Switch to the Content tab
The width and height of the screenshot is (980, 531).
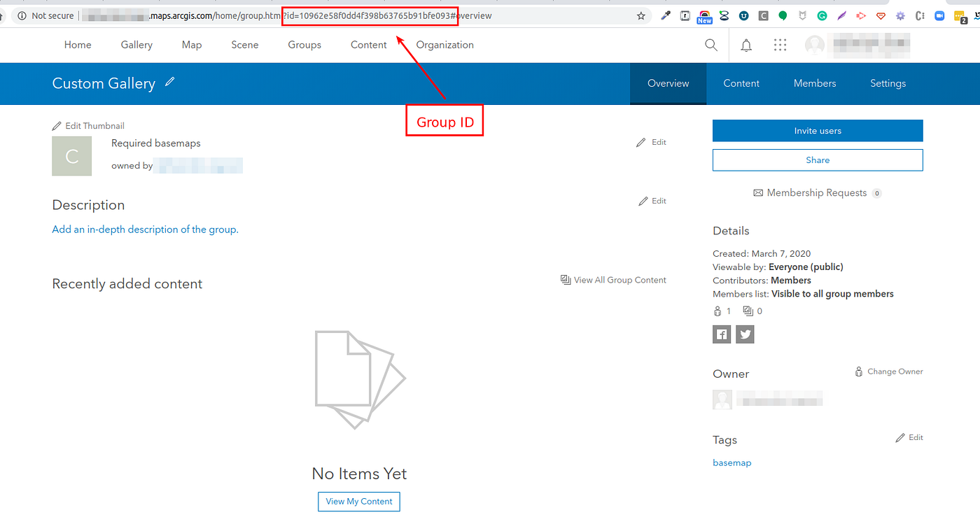click(x=741, y=83)
